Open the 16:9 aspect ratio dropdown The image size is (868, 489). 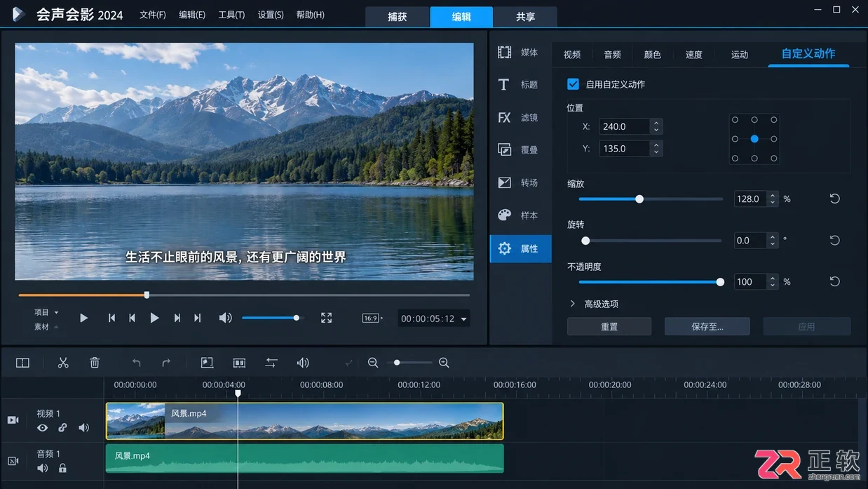373,318
